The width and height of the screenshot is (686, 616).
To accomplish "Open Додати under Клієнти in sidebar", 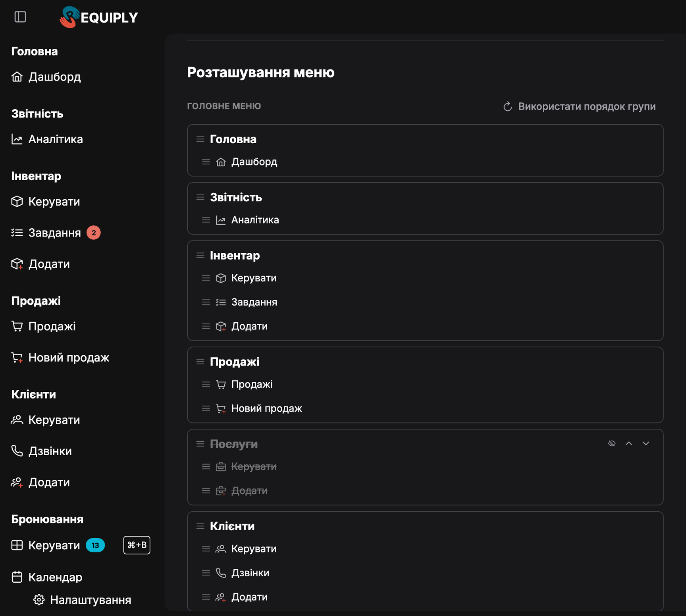I will click(x=40, y=483).
